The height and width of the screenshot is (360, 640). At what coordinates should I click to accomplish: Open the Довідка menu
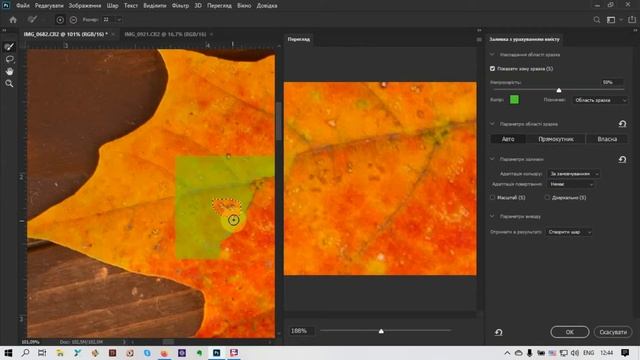267,6
